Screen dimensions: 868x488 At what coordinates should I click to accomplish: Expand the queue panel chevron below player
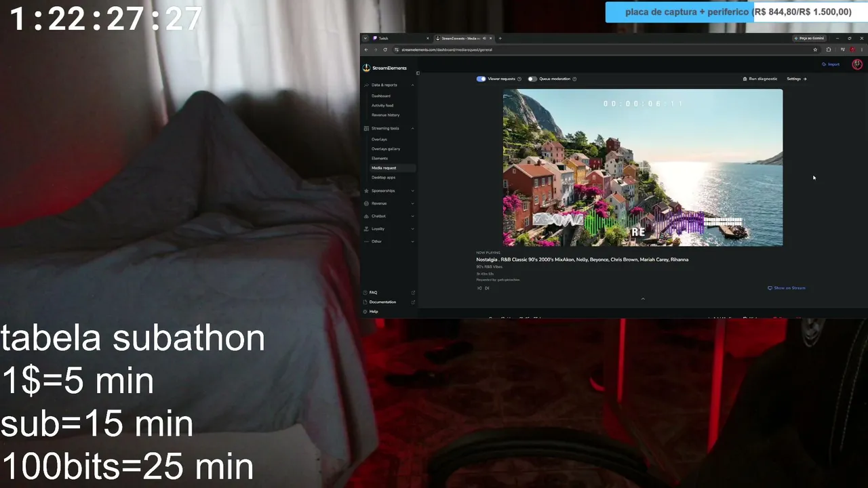(x=643, y=299)
